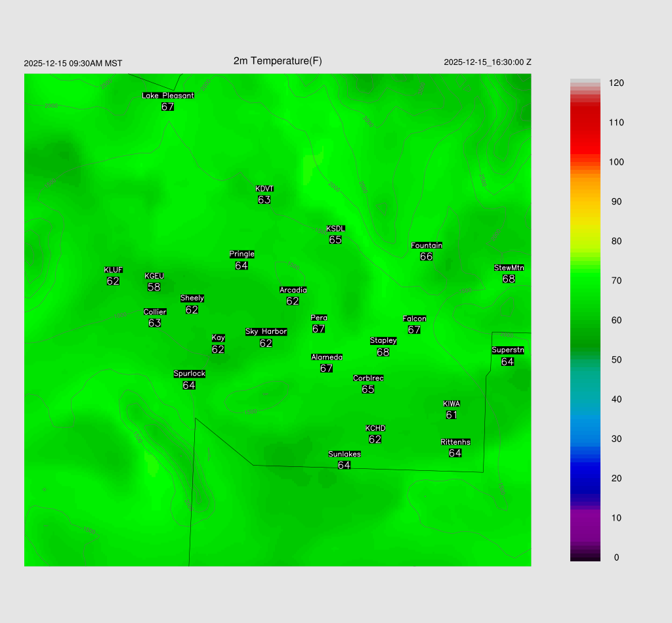Click the Superstn station marker

(508, 356)
